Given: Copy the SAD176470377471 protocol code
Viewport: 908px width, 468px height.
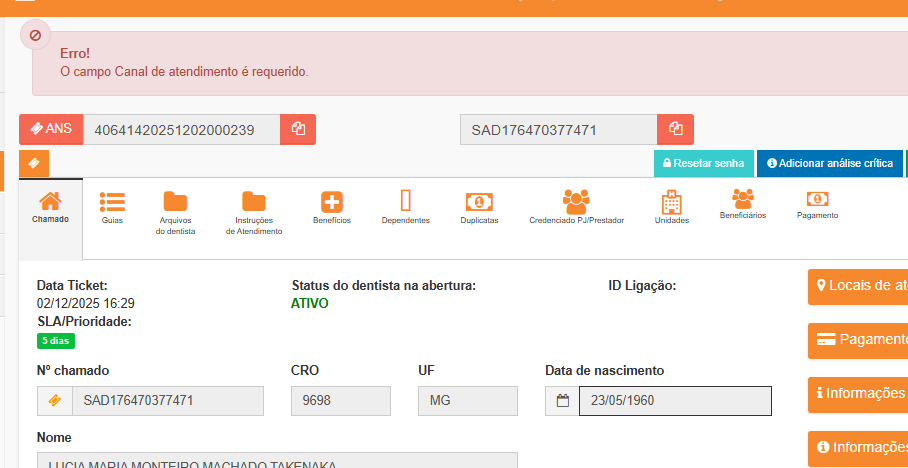Looking at the screenshot, I should click(675, 129).
